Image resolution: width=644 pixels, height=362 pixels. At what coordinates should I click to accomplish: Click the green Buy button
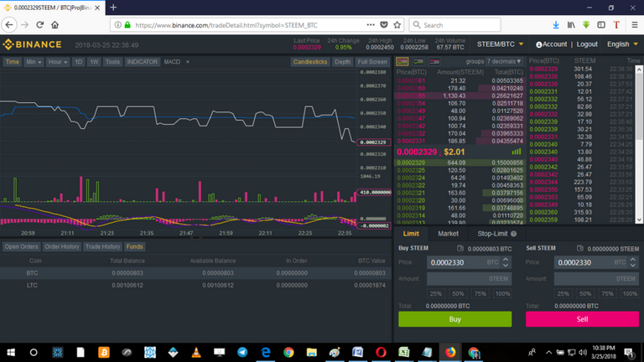455,319
